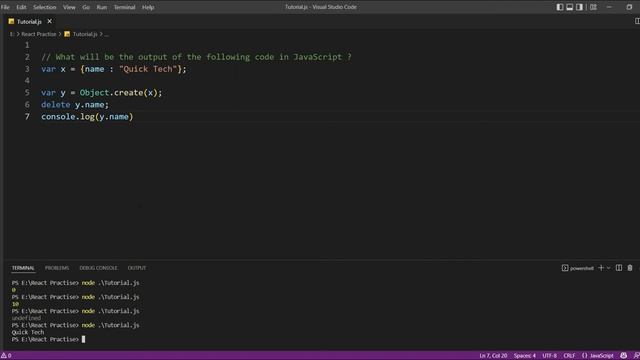Switch to the DEBUG CONSOLE panel tab
The image size is (640, 360).
pyautogui.click(x=98, y=268)
